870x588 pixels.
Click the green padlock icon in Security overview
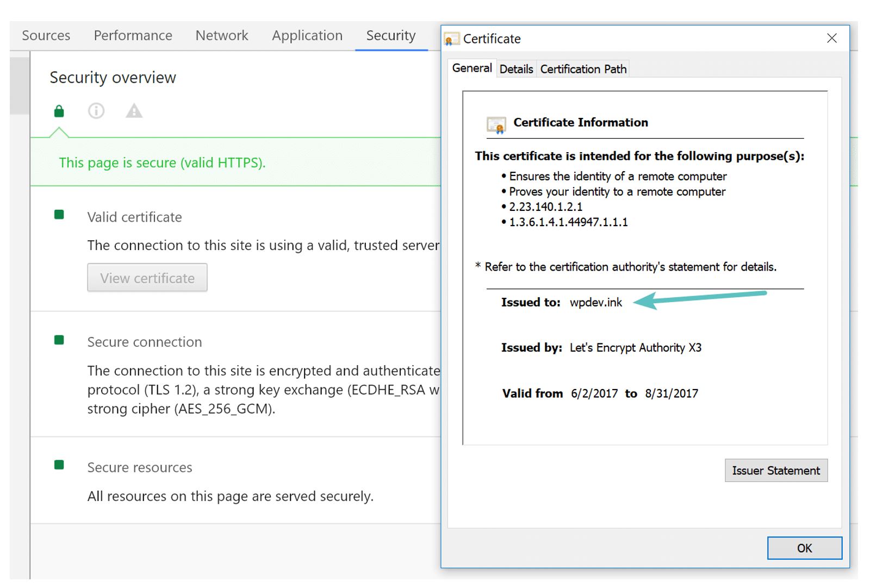coord(58,110)
